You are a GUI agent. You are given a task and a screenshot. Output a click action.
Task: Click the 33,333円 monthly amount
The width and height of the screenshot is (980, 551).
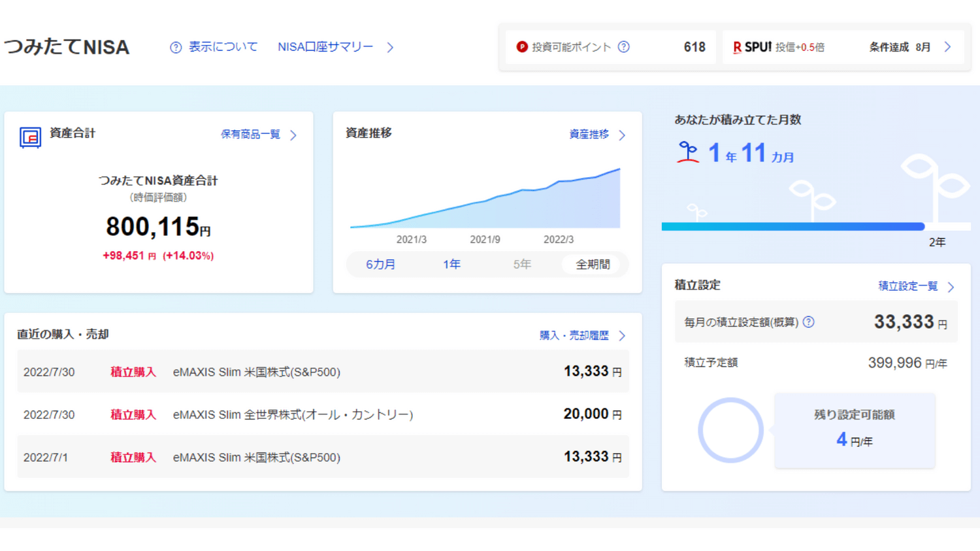coord(911,322)
